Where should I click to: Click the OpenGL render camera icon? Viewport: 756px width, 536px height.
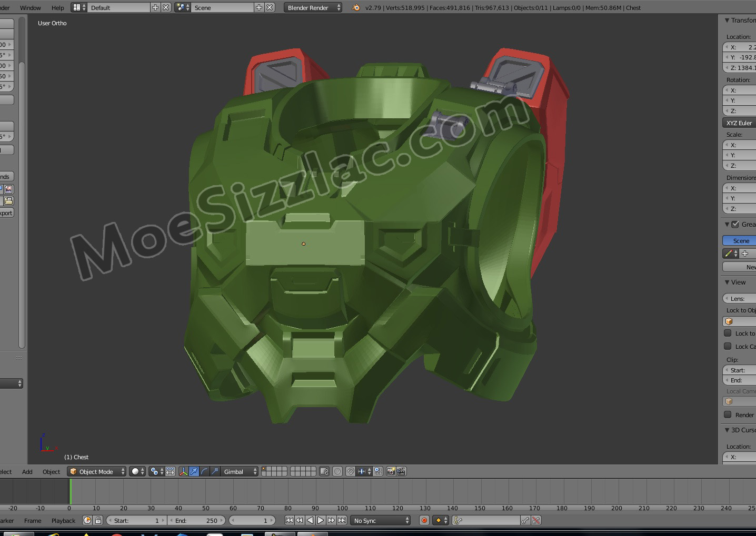(391, 471)
